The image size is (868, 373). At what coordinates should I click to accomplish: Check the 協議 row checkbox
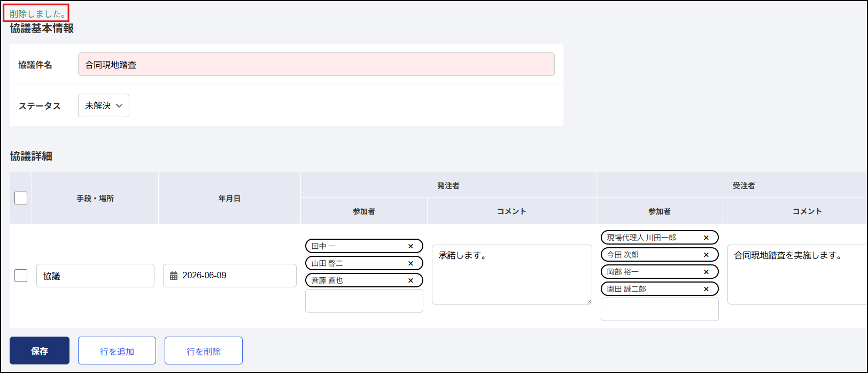[21, 276]
